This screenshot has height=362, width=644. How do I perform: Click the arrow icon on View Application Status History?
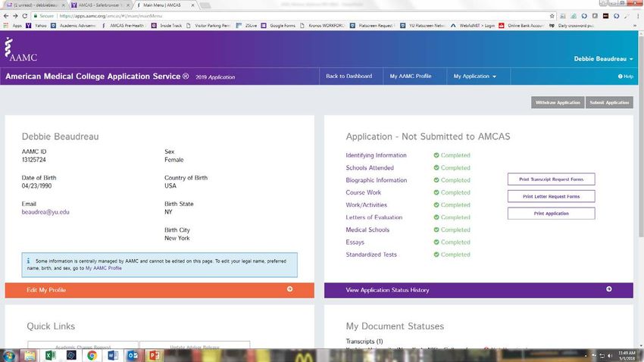[x=608, y=289]
